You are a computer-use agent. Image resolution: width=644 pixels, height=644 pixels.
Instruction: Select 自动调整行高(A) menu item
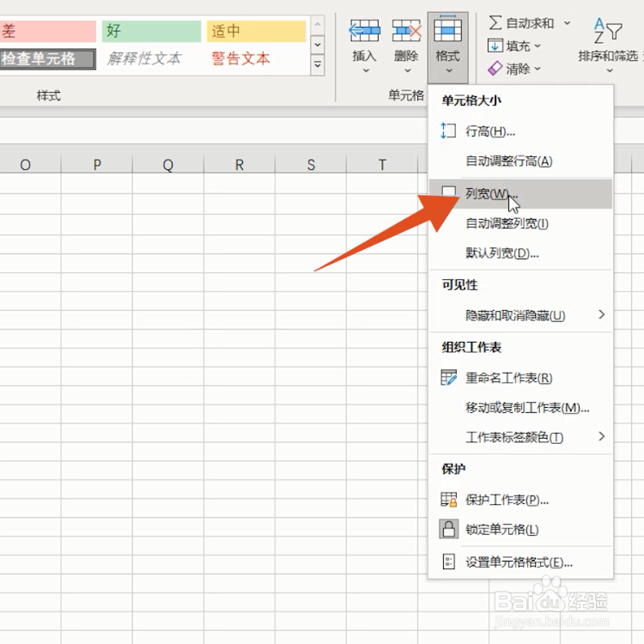[520, 161]
